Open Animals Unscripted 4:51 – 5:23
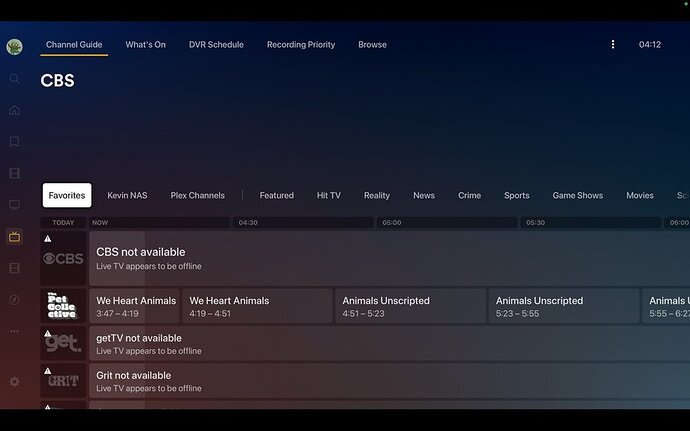690x431 pixels. [411, 306]
